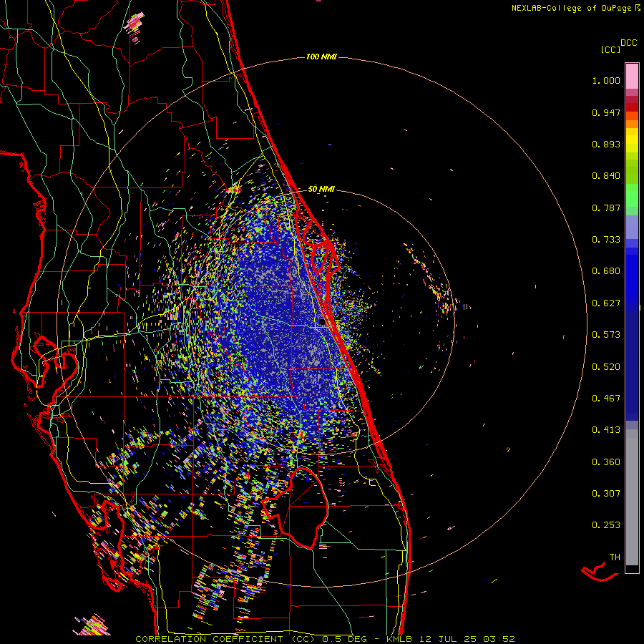Click the pink 1.000 color bar segment

click(632, 77)
